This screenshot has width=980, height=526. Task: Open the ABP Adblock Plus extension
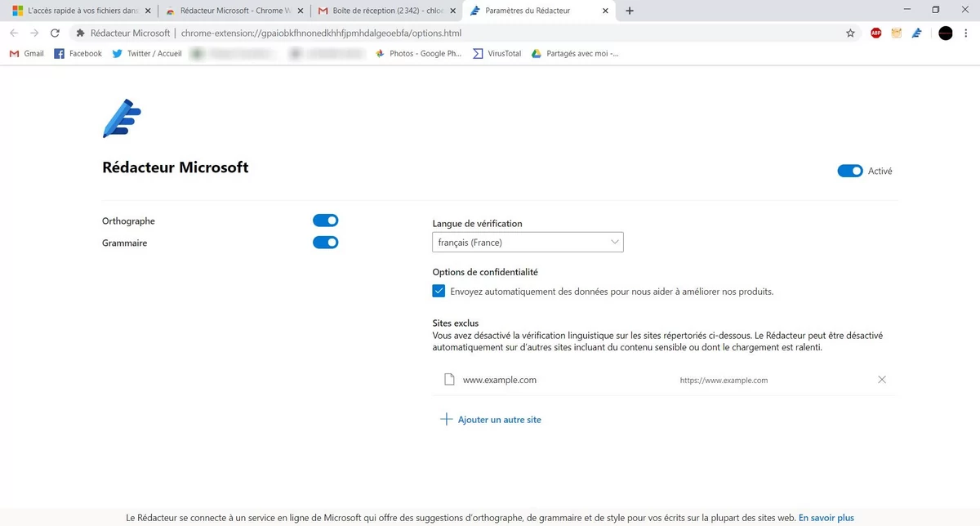[876, 33]
